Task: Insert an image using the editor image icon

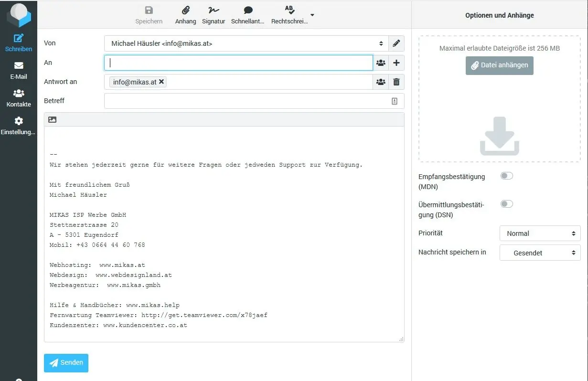Action: pos(52,119)
